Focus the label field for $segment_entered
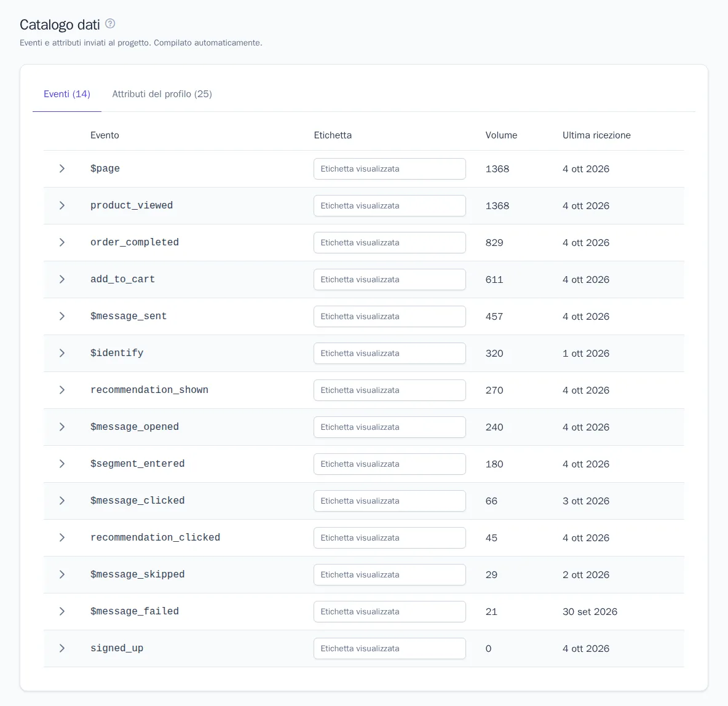The height and width of the screenshot is (706, 728). pyautogui.click(x=390, y=464)
